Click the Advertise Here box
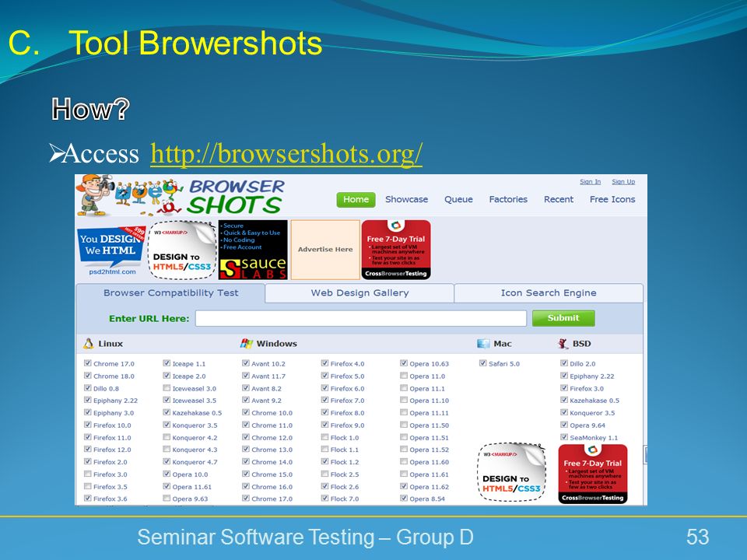This screenshot has height=560, width=747. 325,250
